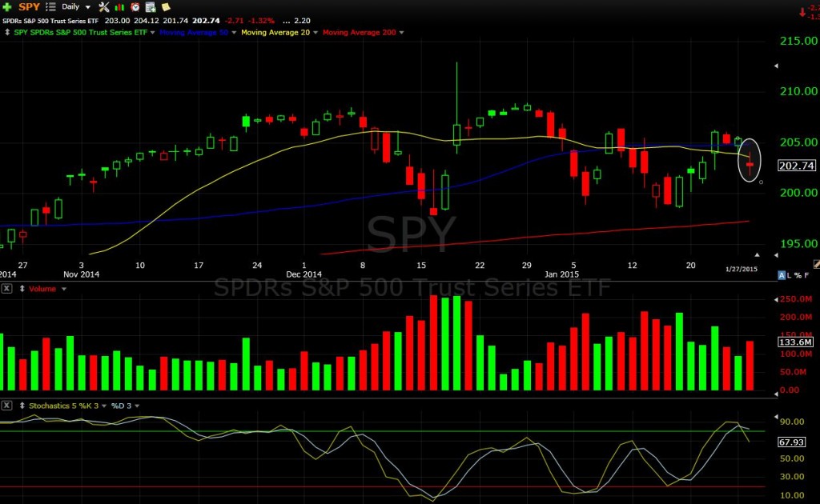Close the Volume panel with X
The image size is (820, 504).
tap(6, 288)
